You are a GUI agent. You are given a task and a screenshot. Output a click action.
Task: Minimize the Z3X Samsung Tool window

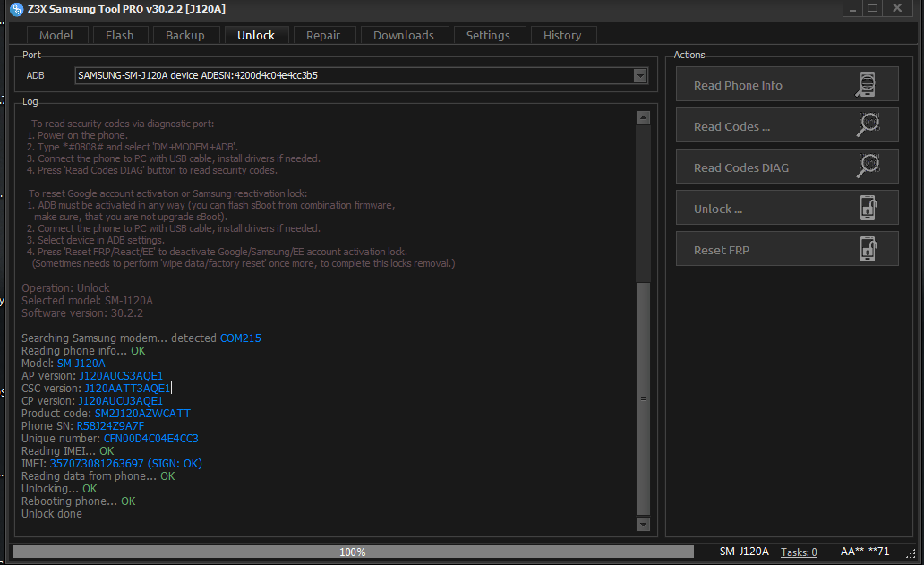852,8
